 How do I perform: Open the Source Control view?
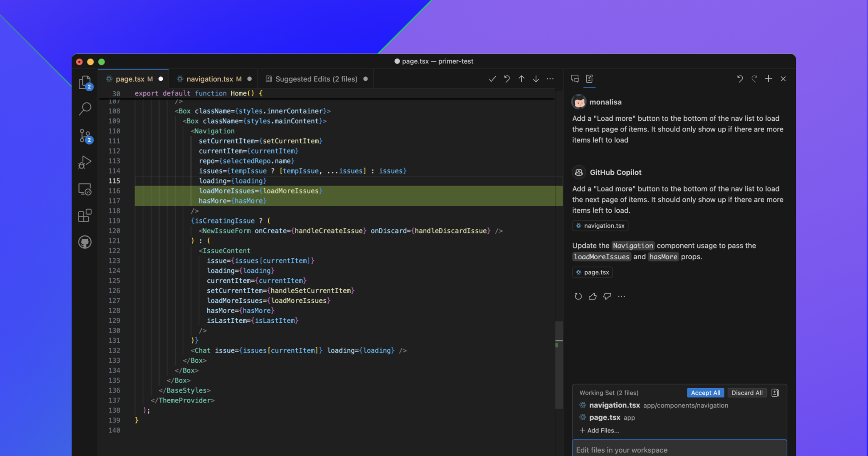tap(85, 136)
